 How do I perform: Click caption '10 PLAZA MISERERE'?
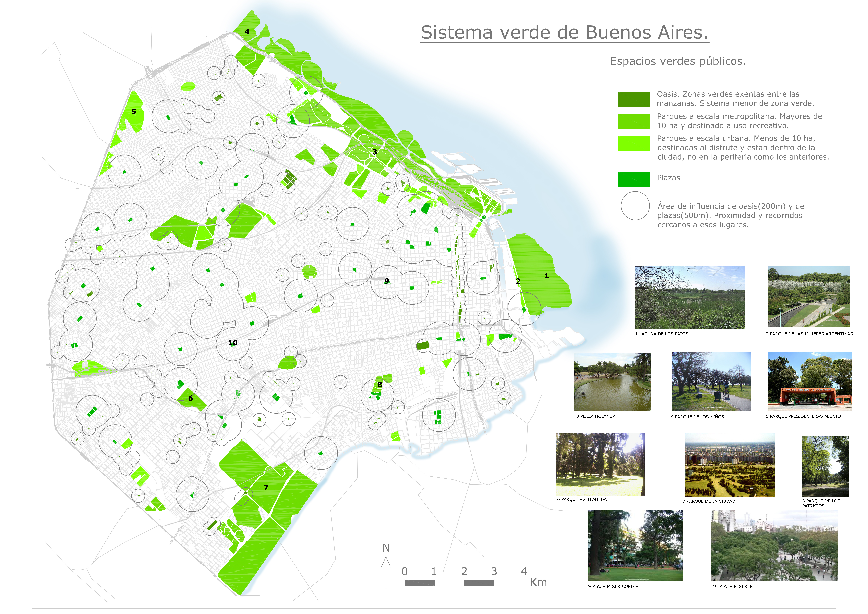(734, 586)
